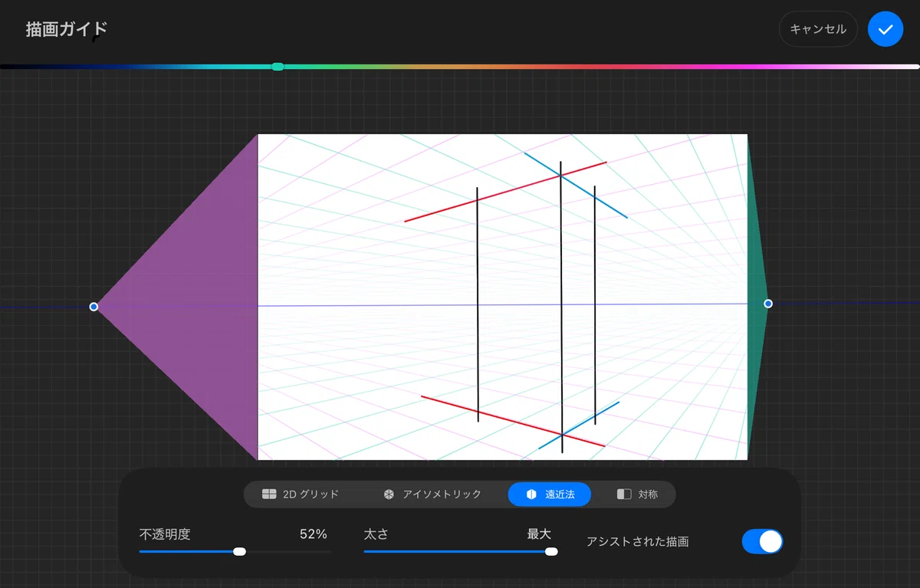
Task: Switch to アイソメトリック guide mode
Action: pyautogui.click(x=432, y=494)
